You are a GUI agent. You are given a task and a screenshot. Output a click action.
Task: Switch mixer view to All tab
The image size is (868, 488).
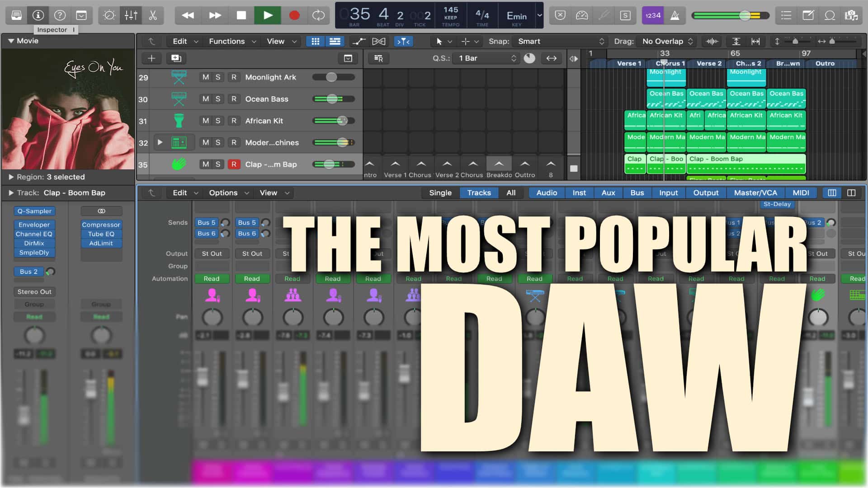pyautogui.click(x=511, y=193)
